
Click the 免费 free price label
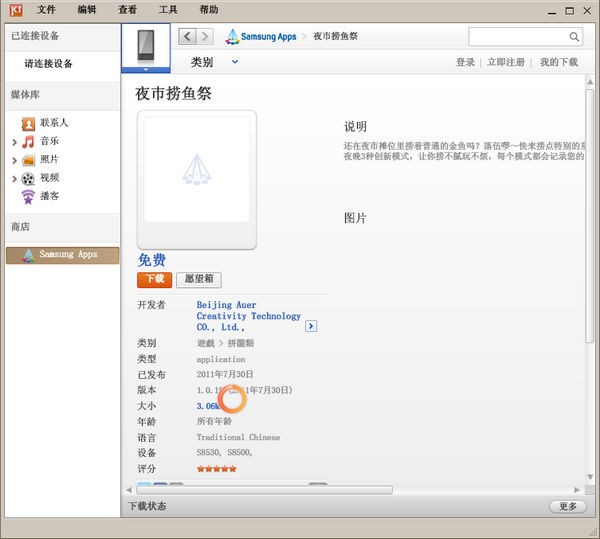[x=152, y=260]
